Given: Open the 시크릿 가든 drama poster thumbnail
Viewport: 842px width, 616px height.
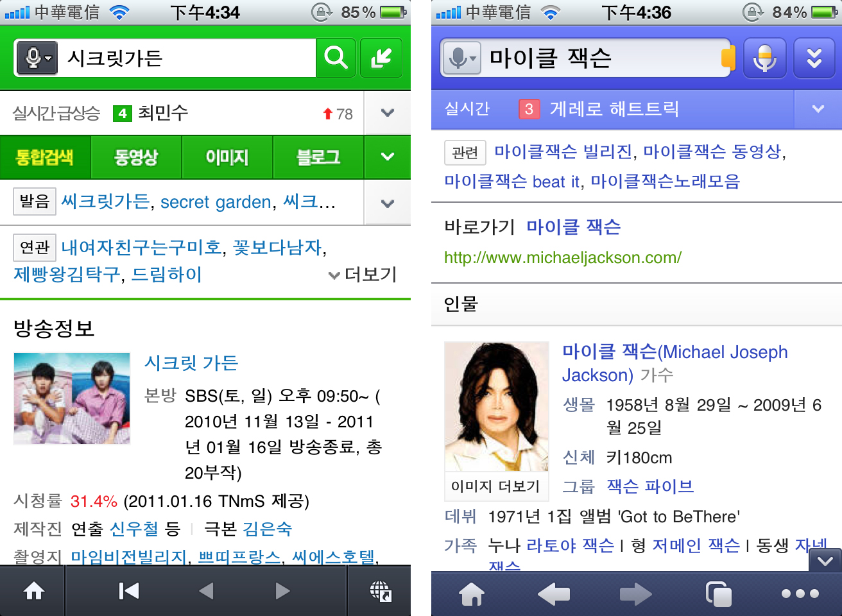Looking at the screenshot, I should pyautogui.click(x=72, y=398).
